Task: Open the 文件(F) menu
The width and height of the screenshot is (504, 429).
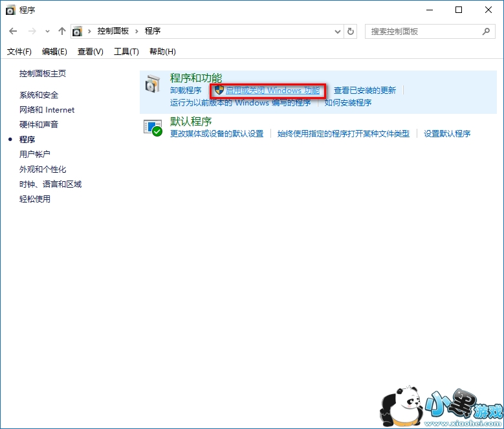Action: [x=19, y=52]
